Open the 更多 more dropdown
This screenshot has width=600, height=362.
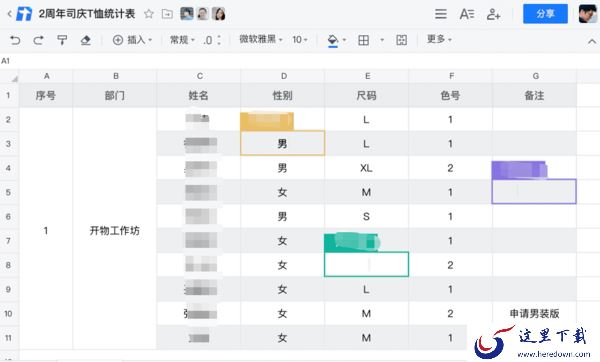pyautogui.click(x=439, y=39)
